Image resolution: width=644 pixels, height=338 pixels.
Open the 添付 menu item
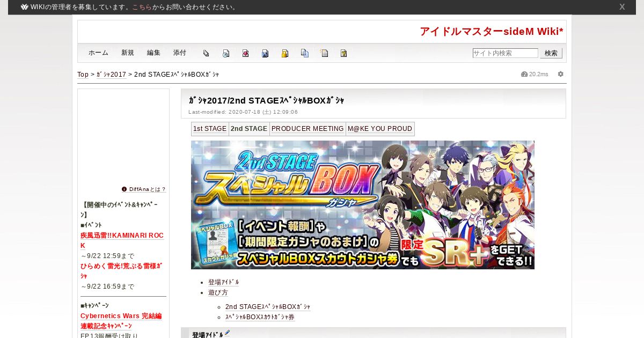tap(180, 53)
